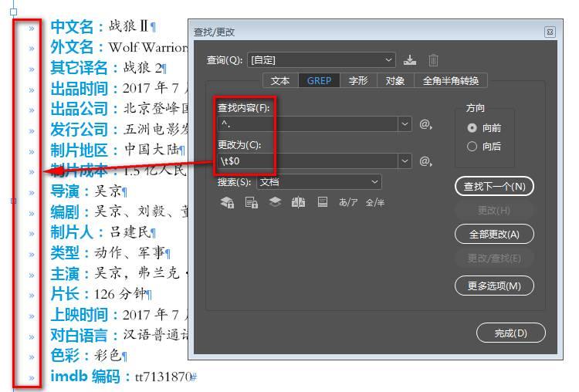Toggle the full/half width 全/半 icon

click(x=374, y=202)
